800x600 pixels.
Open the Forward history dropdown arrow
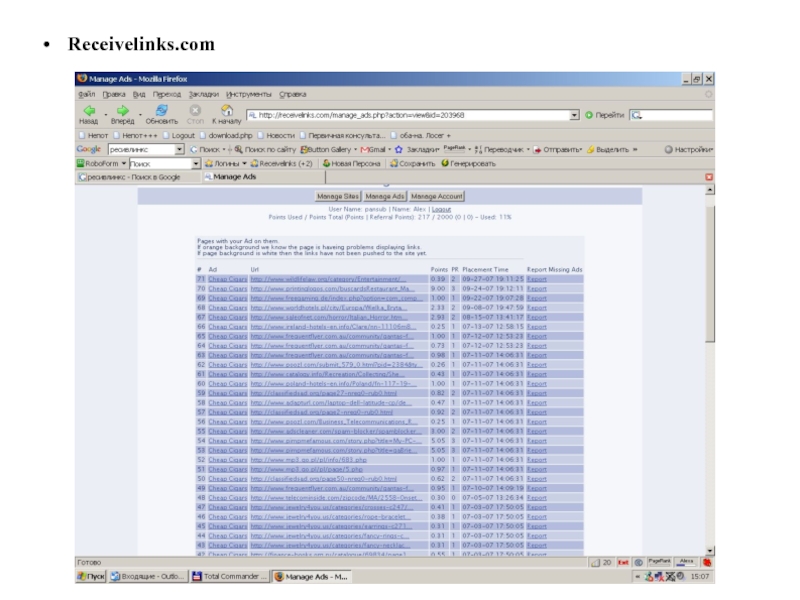click(141, 114)
